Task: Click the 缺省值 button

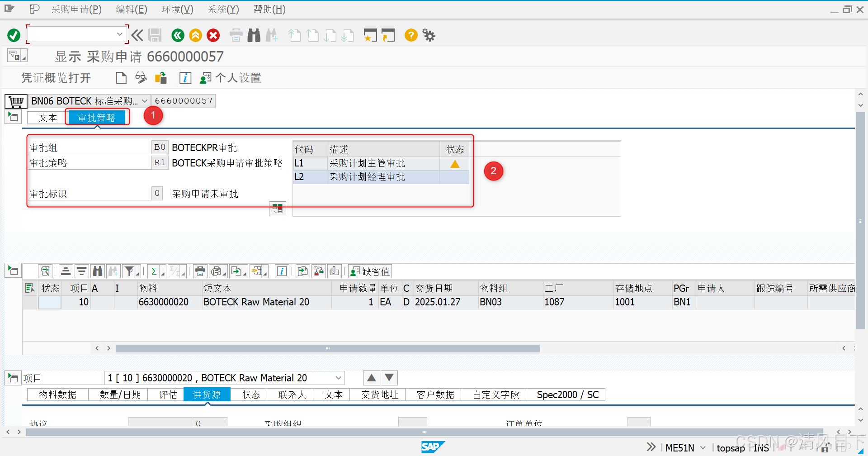Action: [x=370, y=271]
